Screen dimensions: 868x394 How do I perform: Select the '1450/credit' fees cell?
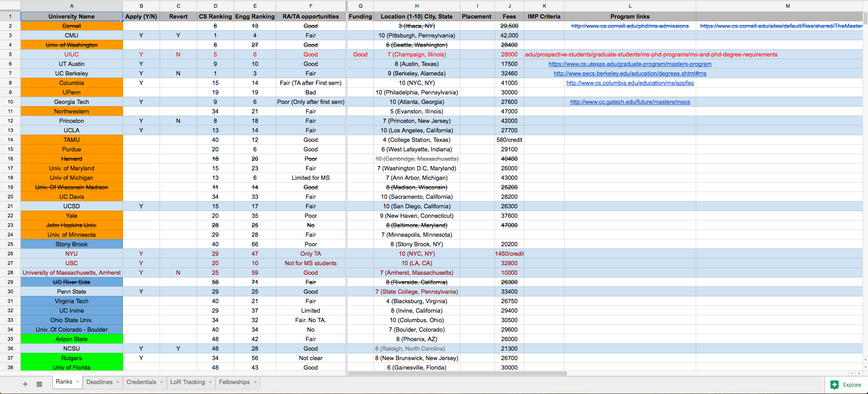509,254
